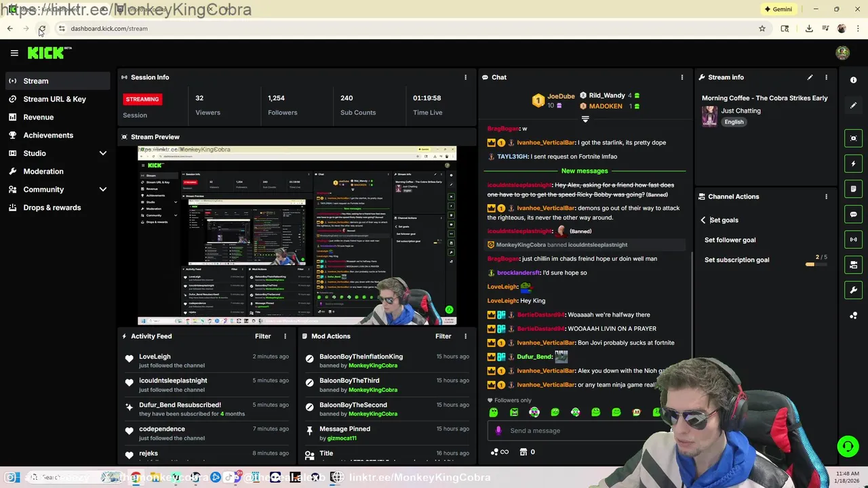Click the green support headset button
Viewport: 868px width, 488px height.
[x=847, y=446]
